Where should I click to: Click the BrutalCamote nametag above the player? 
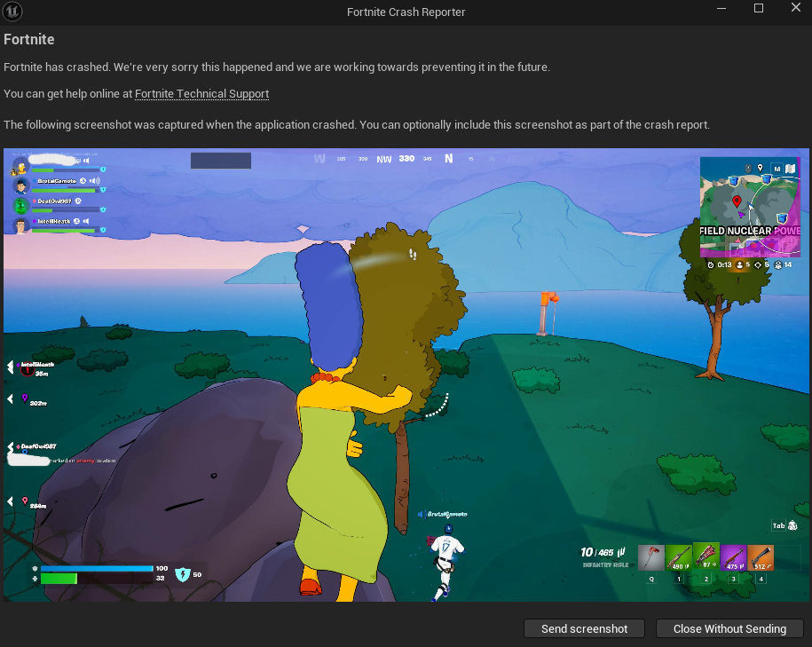coord(447,515)
